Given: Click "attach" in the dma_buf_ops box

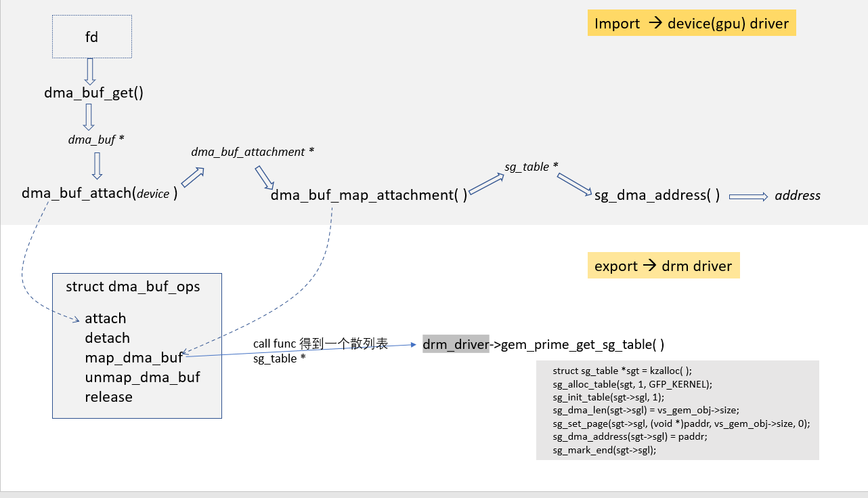Looking at the screenshot, I should 106,318.
